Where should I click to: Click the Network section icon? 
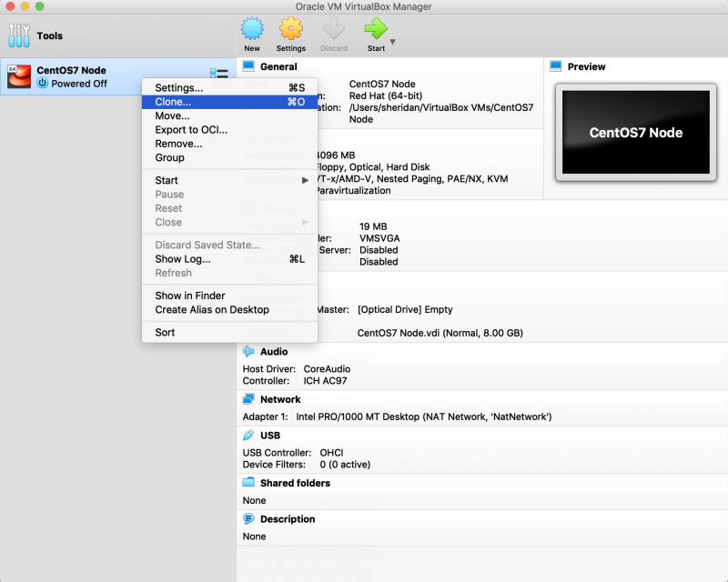pyautogui.click(x=248, y=399)
